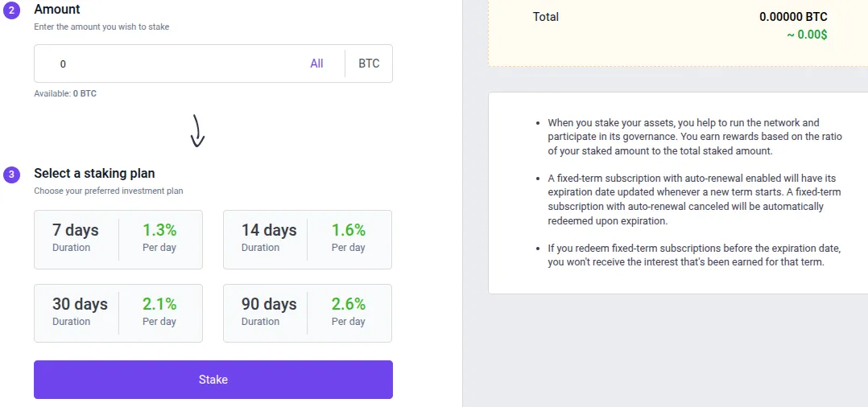Click the 0.00000 BTC total value
This screenshot has height=407, width=868.
coord(793,17)
